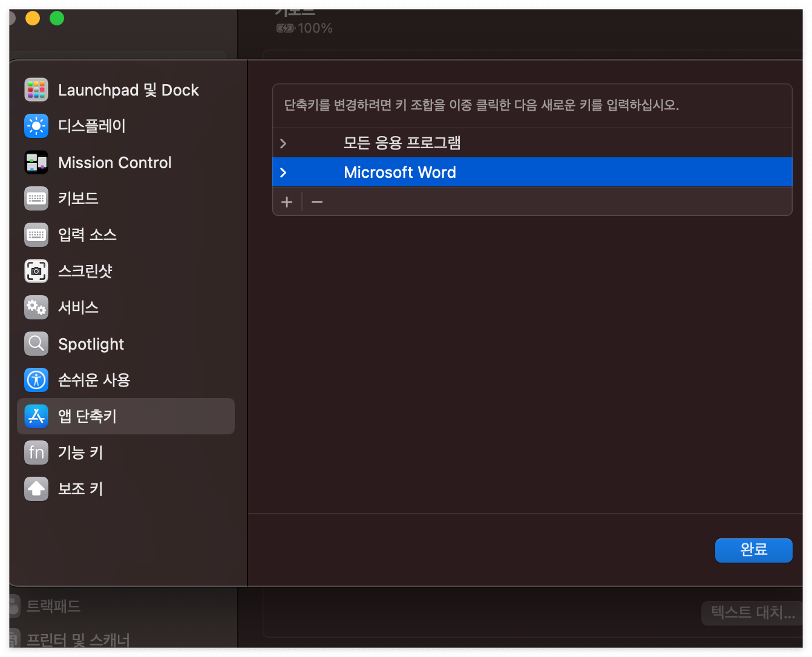Click 텍스트 대치 button in background window
Image resolution: width=812 pixels, height=657 pixels.
click(x=752, y=613)
